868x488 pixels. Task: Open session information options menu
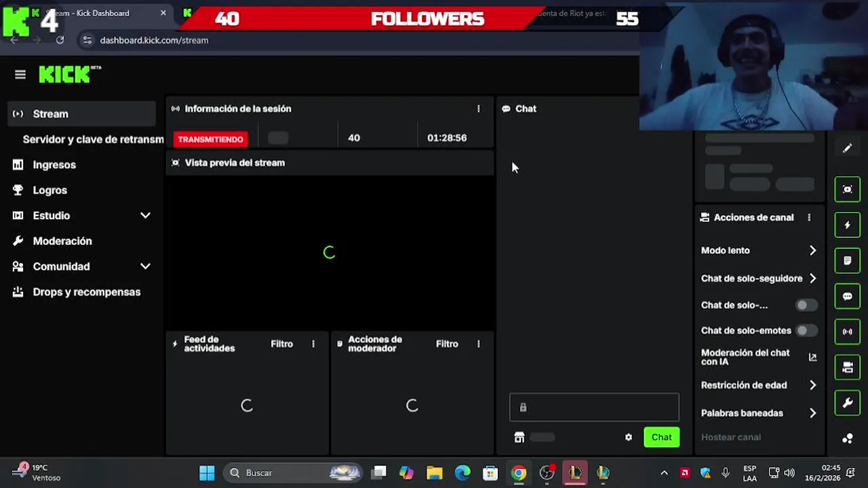coord(479,108)
